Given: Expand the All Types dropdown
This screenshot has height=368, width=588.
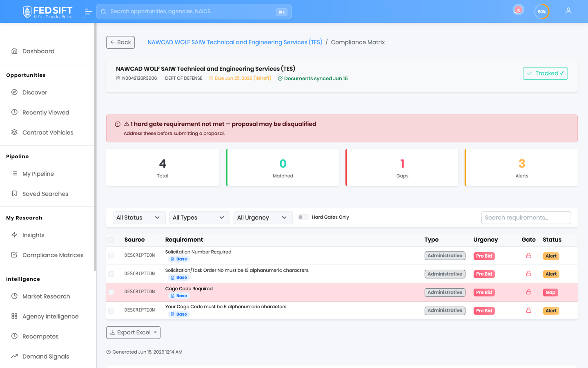Looking at the screenshot, I should [199, 218].
